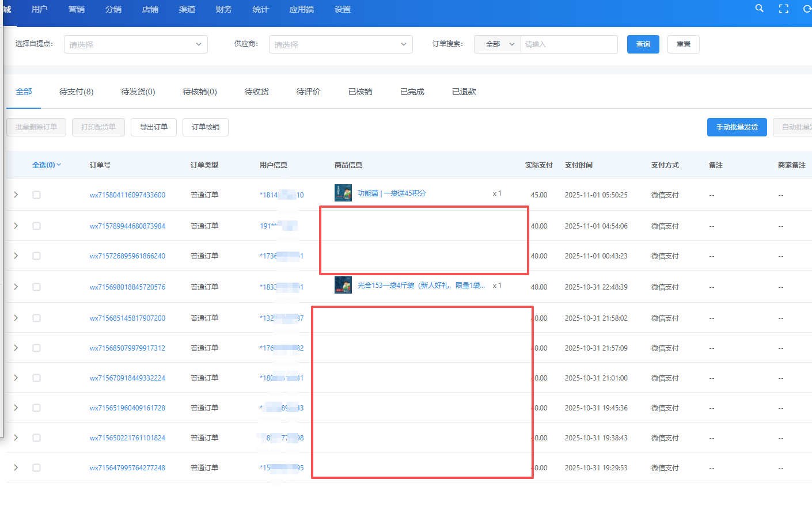This screenshot has width=812, height=506.
Task: Open the 供应商 dropdown selector
Action: click(x=340, y=44)
